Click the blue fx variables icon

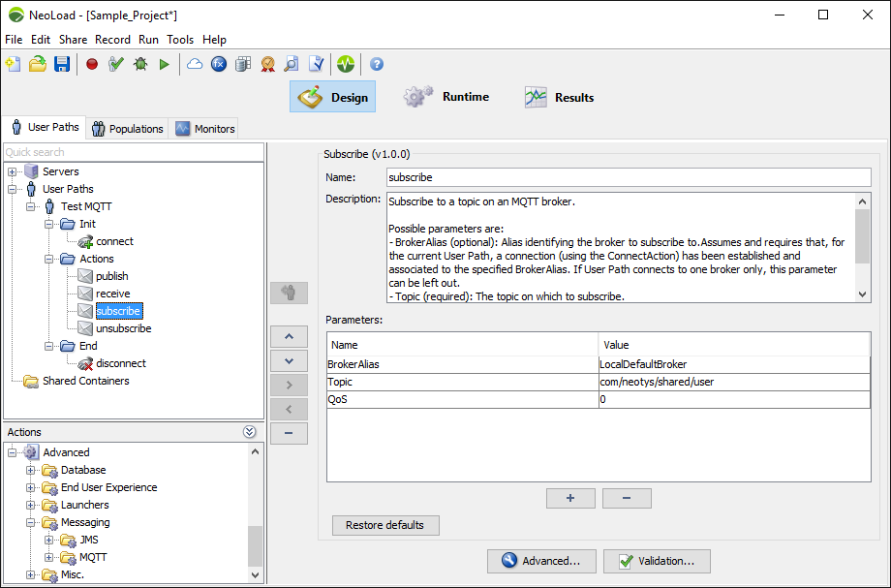tap(219, 64)
